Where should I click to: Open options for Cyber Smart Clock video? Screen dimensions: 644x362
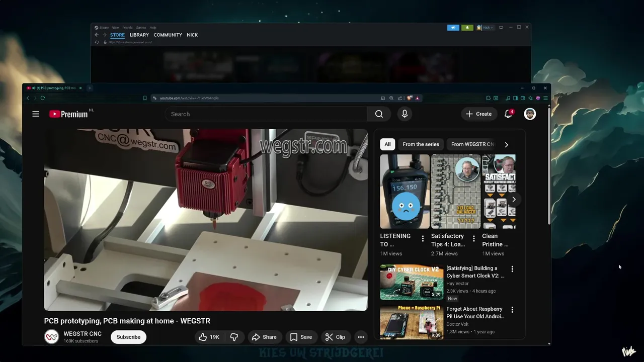[512, 269]
